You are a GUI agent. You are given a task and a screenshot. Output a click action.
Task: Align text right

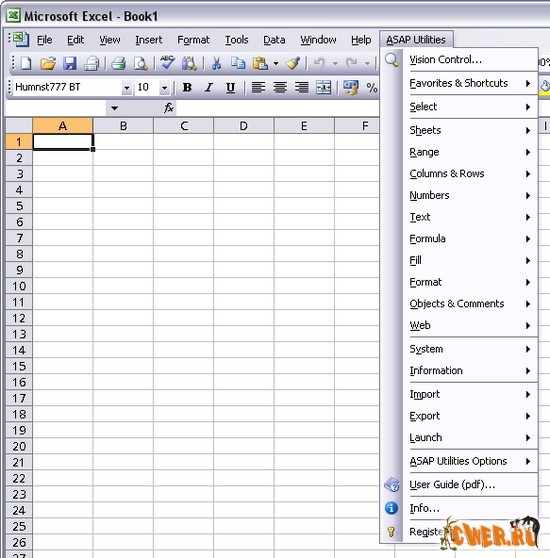[302, 87]
